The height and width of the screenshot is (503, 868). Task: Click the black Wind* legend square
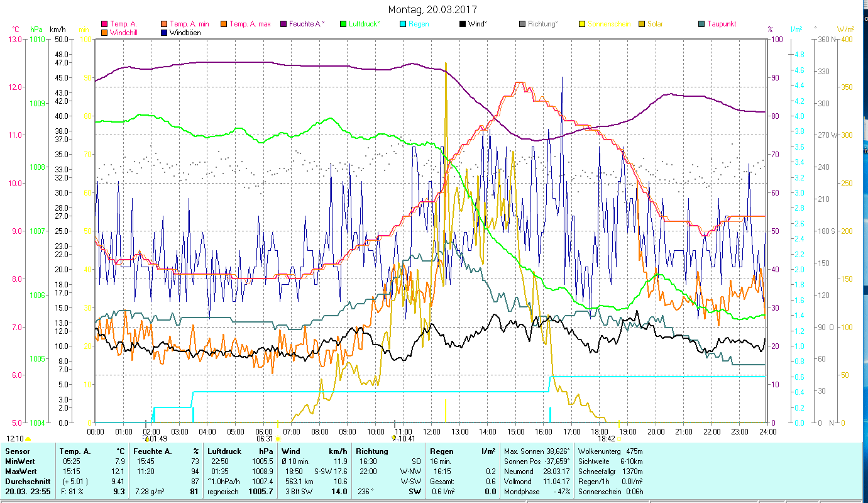[x=463, y=25]
